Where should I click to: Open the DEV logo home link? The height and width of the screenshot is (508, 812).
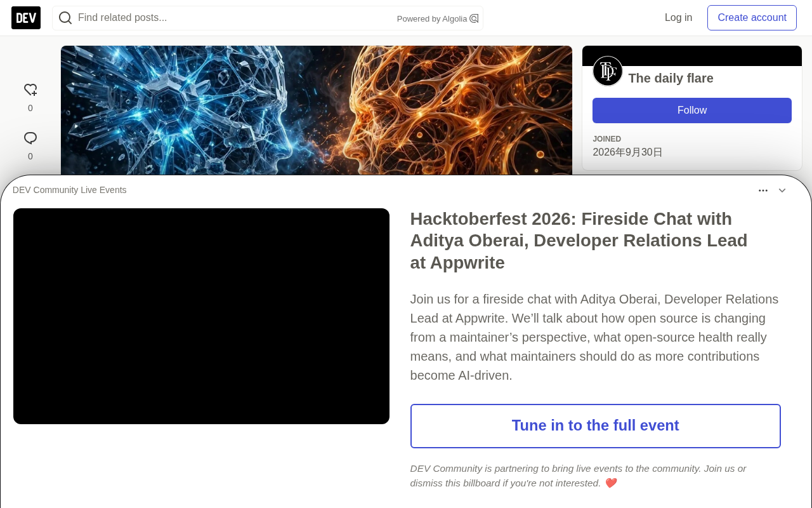click(x=26, y=18)
